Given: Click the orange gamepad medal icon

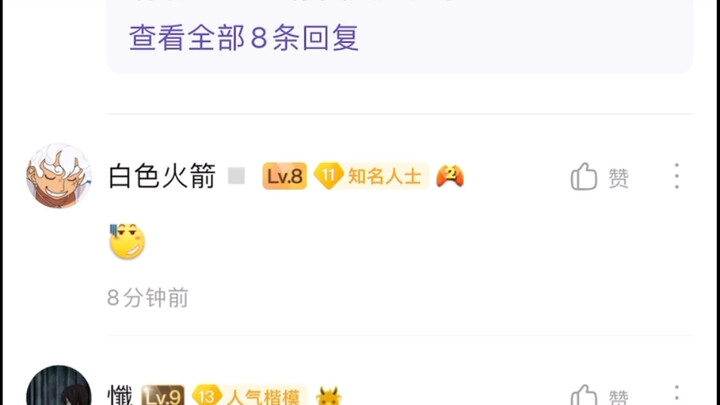Looking at the screenshot, I should 450,176.
